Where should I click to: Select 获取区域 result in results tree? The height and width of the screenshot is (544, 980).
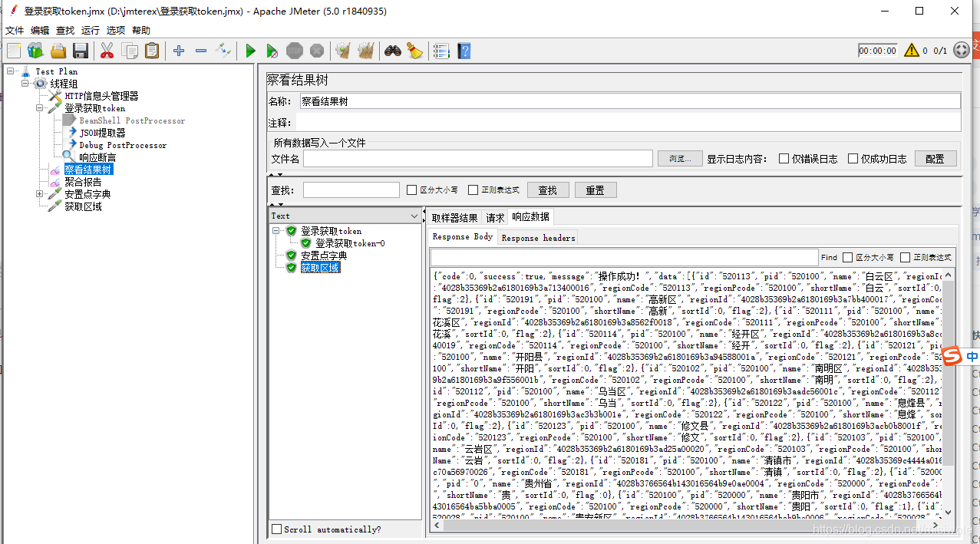coord(320,268)
